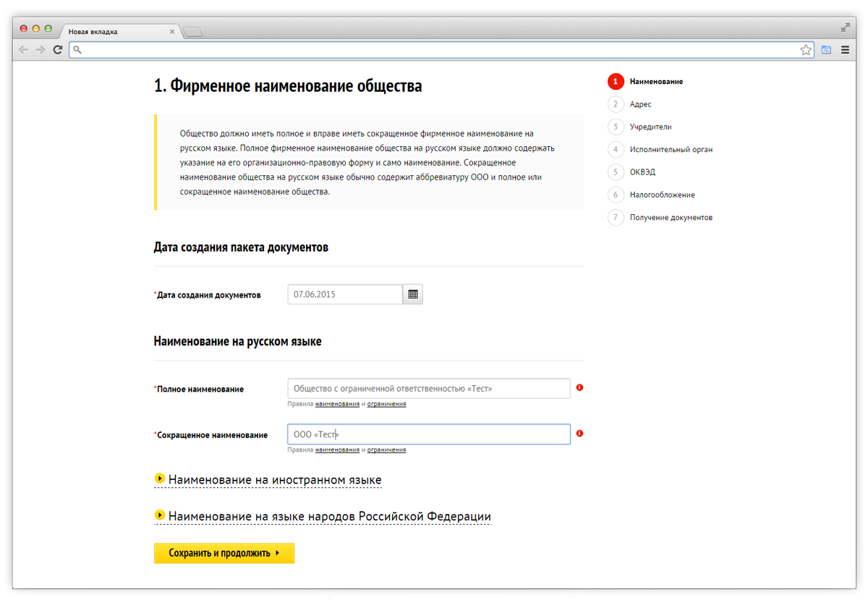Go forward with browser forward arrow
Image resolution: width=868 pixels, height=600 pixels.
[x=41, y=50]
